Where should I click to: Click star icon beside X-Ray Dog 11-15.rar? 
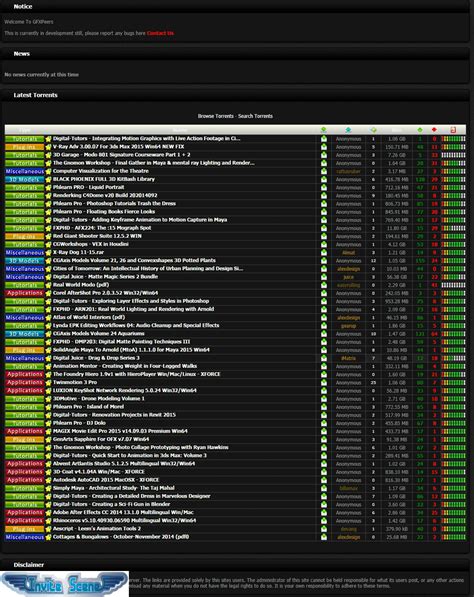[x=48, y=252]
